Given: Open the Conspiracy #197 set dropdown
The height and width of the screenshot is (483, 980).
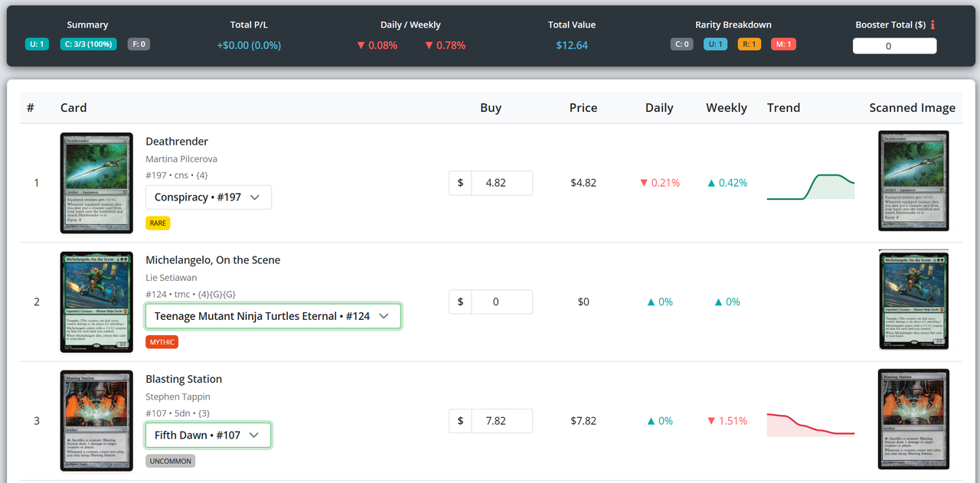Looking at the screenshot, I should click(x=208, y=197).
